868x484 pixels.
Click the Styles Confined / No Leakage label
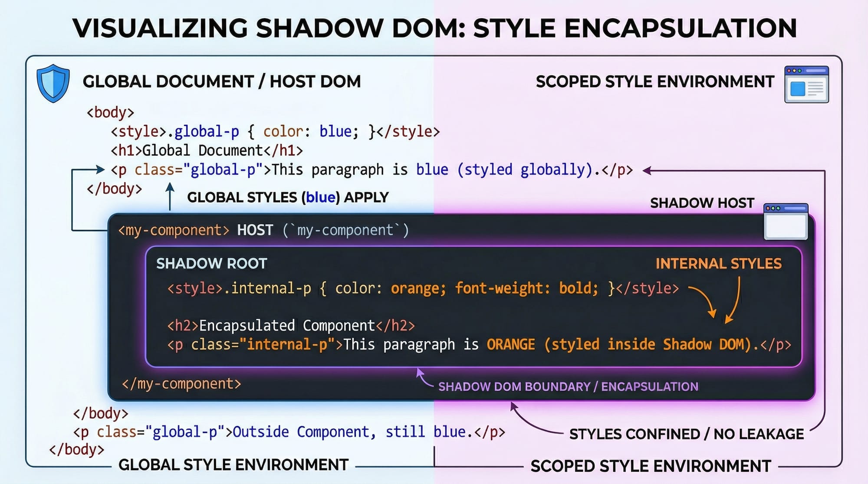point(686,434)
